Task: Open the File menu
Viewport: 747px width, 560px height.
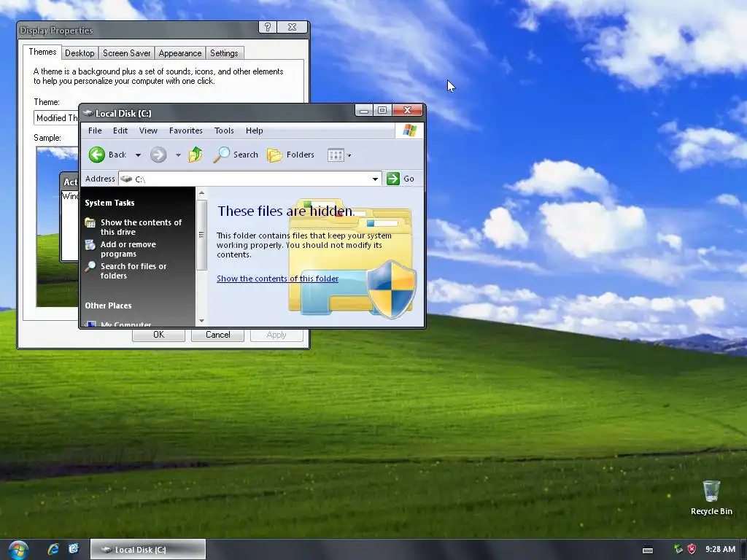Action: click(x=95, y=131)
